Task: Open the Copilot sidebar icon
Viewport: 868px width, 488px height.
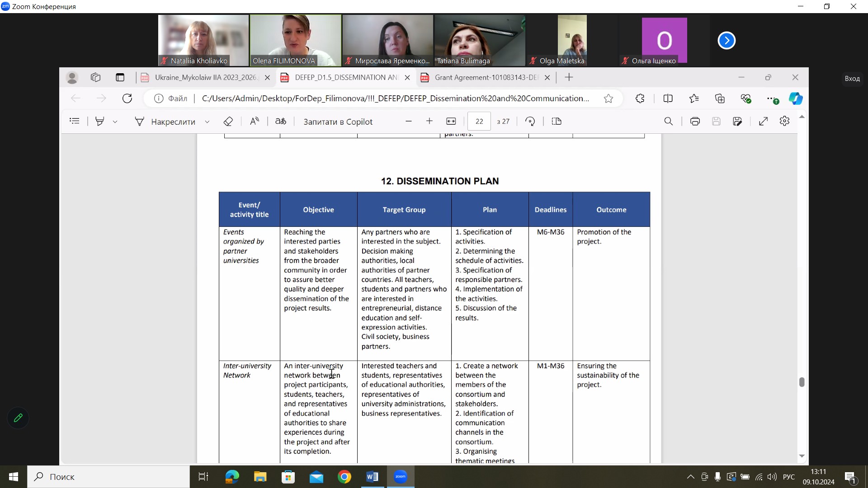Action: pyautogui.click(x=796, y=99)
